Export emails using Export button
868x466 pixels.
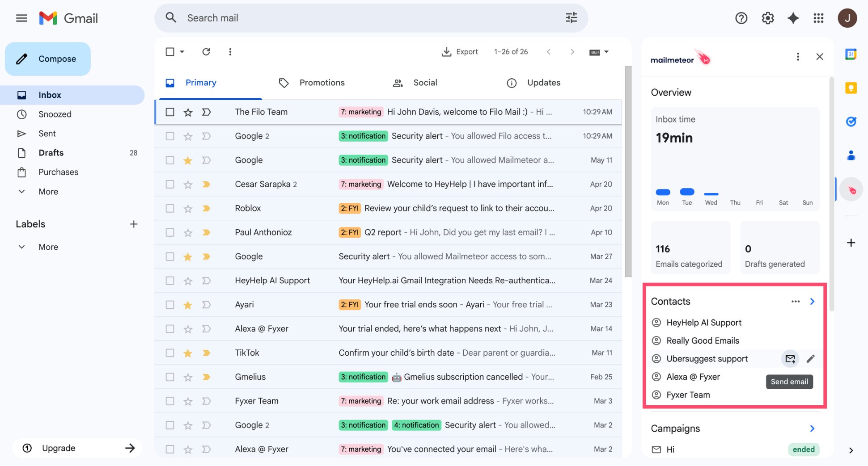point(460,52)
